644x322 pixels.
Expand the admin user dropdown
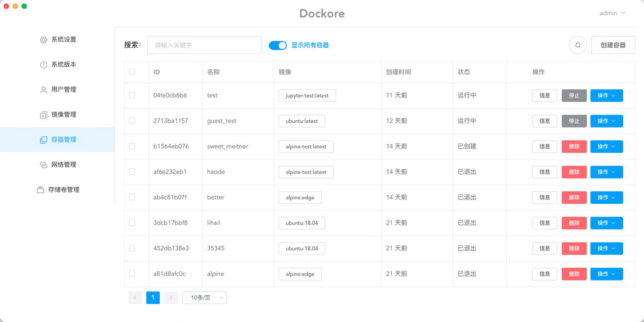coord(613,13)
